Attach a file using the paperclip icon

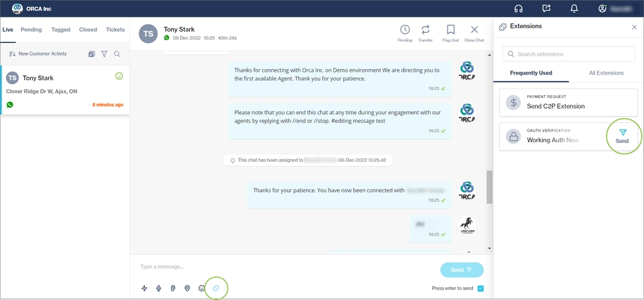(172, 288)
